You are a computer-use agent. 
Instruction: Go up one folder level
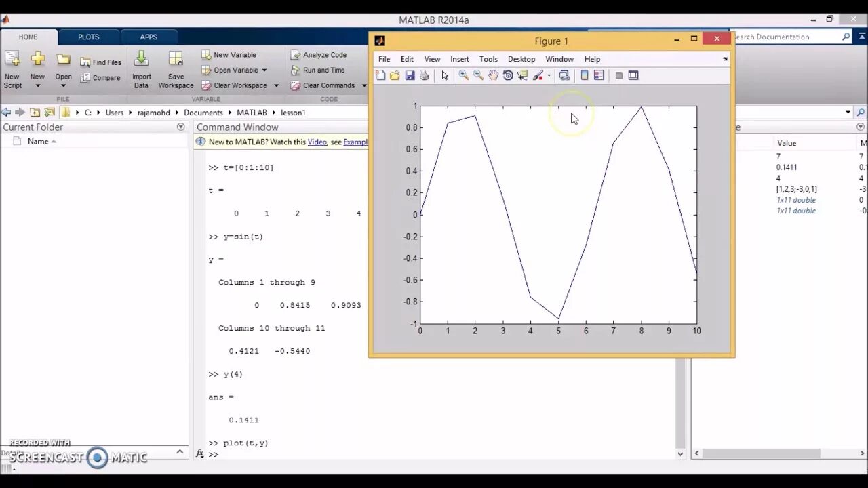point(35,113)
